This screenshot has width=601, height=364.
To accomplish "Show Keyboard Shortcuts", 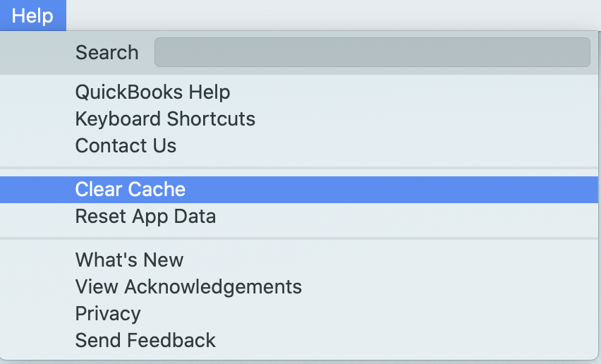I will click(x=165, y=119).
